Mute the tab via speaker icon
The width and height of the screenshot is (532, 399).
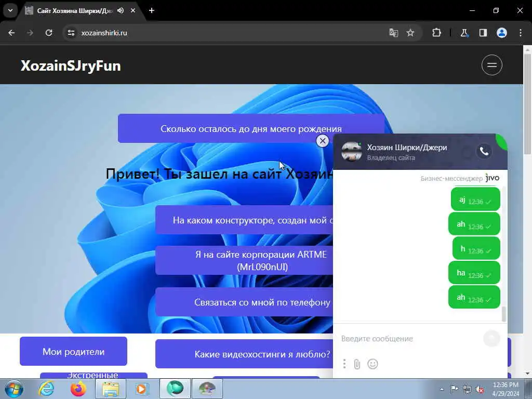coord(121,10)
